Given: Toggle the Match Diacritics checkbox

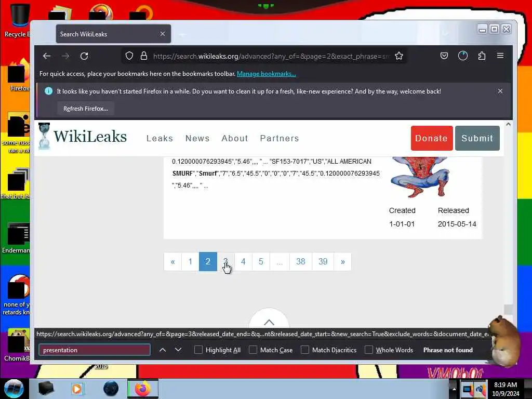Looking at the screenshot, I should pyautogui.click(x=304, y=350).
